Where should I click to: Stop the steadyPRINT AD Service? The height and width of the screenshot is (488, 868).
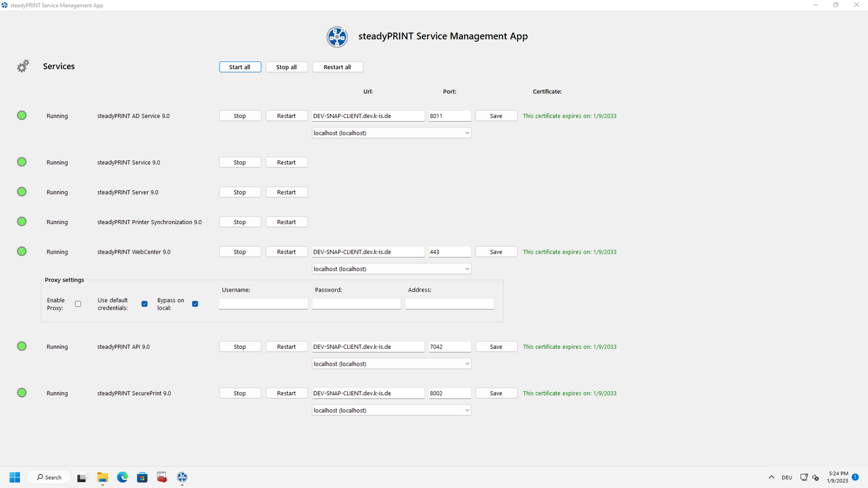pyautogui.click(x=240, y=116)
